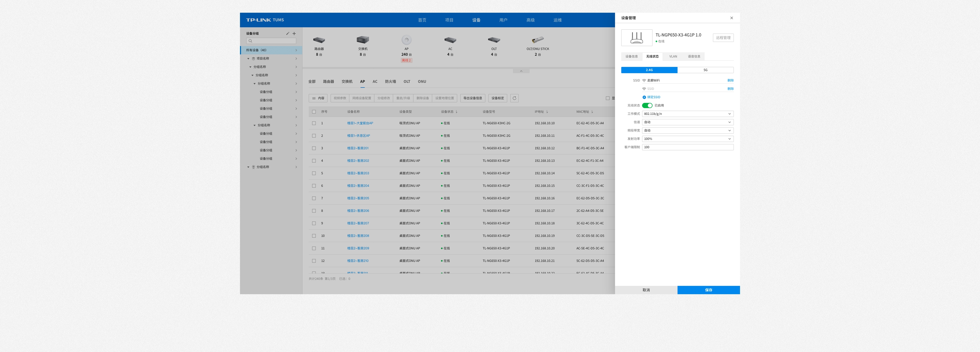Image resolution: width=980 pixels, height=352 pixels.
Task: Select the 交换机 device type icon
Action: point(362,40)
